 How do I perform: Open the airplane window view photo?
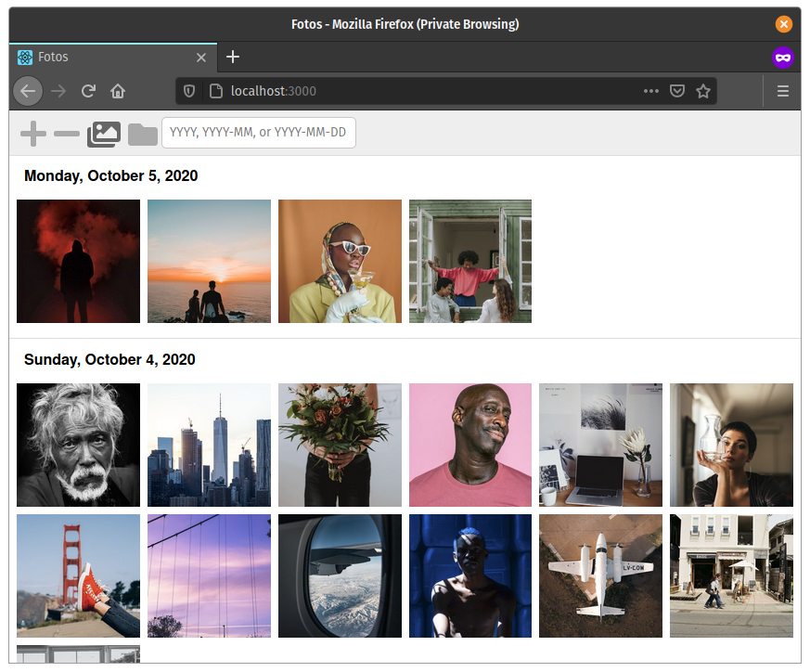[340, 575]
